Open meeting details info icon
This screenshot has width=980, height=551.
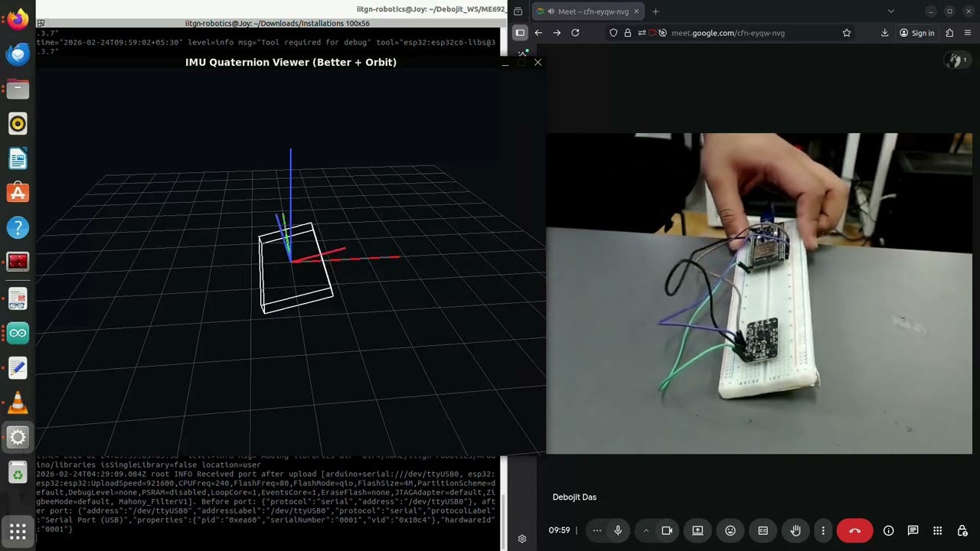(x=889, y=530)
